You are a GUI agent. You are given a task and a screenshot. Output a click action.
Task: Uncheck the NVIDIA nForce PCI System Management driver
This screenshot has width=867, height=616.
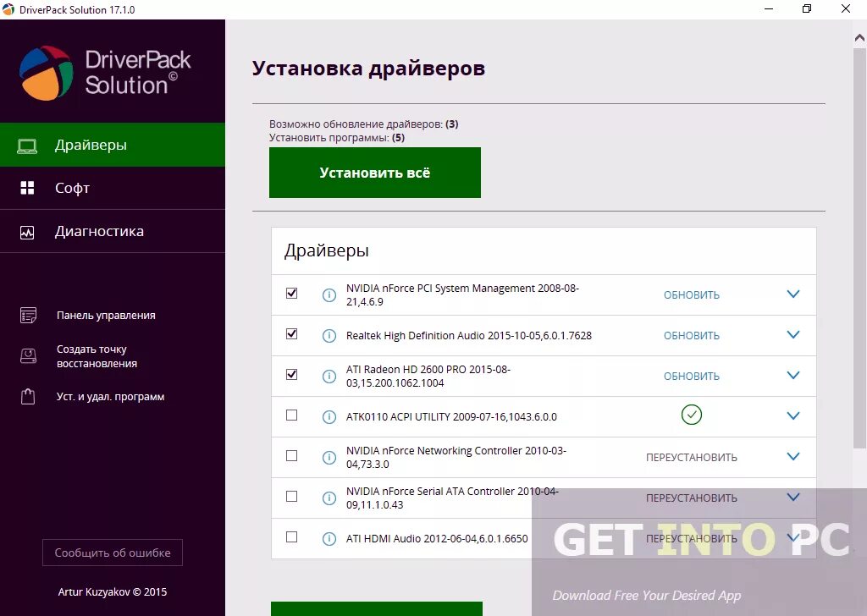291,293
